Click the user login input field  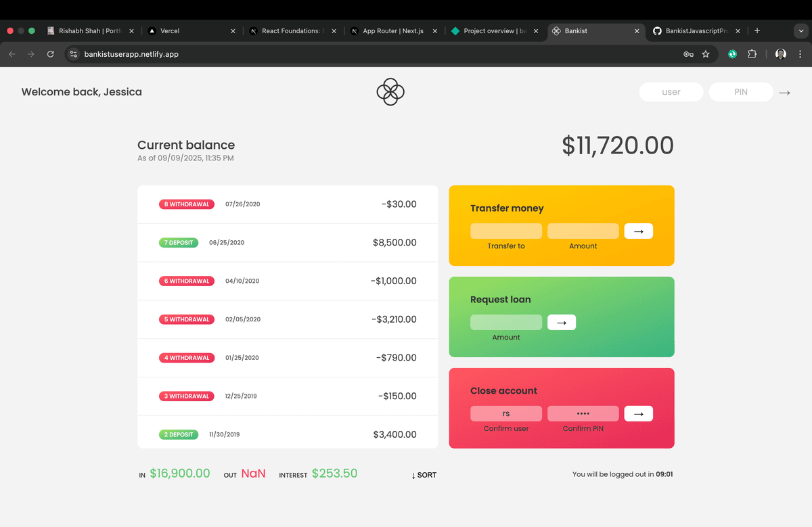671,92
